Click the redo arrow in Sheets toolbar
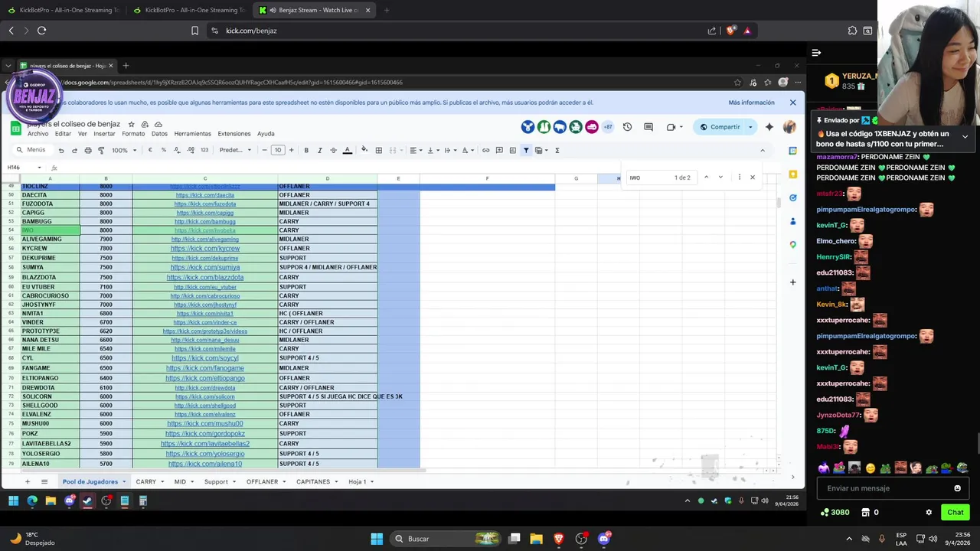980x551 pixels. pyautogui.click(x=74, y=151)
